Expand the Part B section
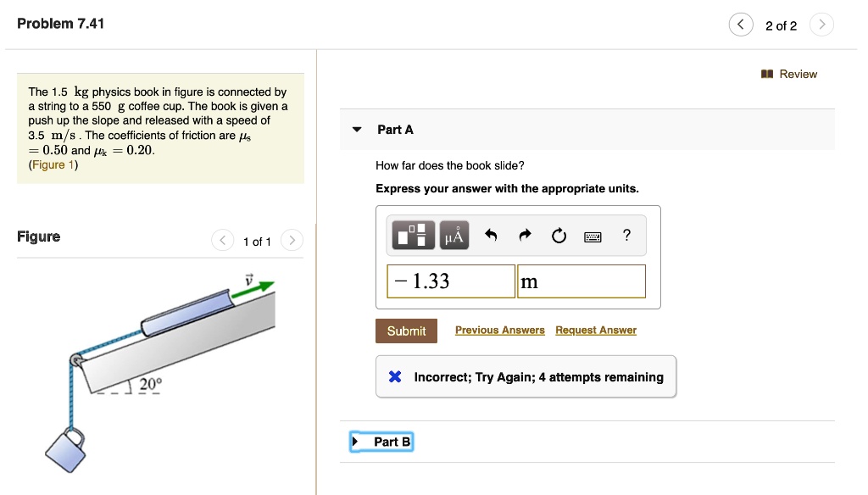 tap(358, 441)
